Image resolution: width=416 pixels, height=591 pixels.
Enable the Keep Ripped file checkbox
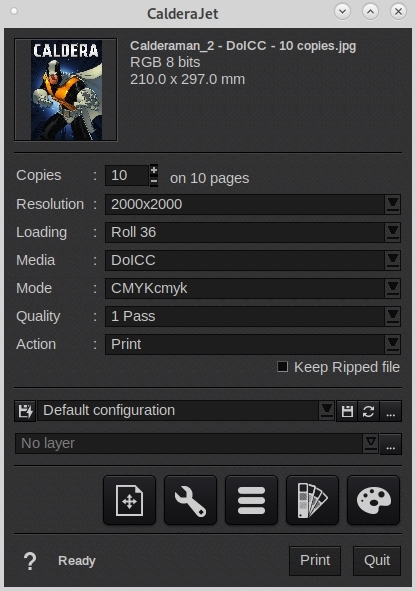tap(282, 367)
